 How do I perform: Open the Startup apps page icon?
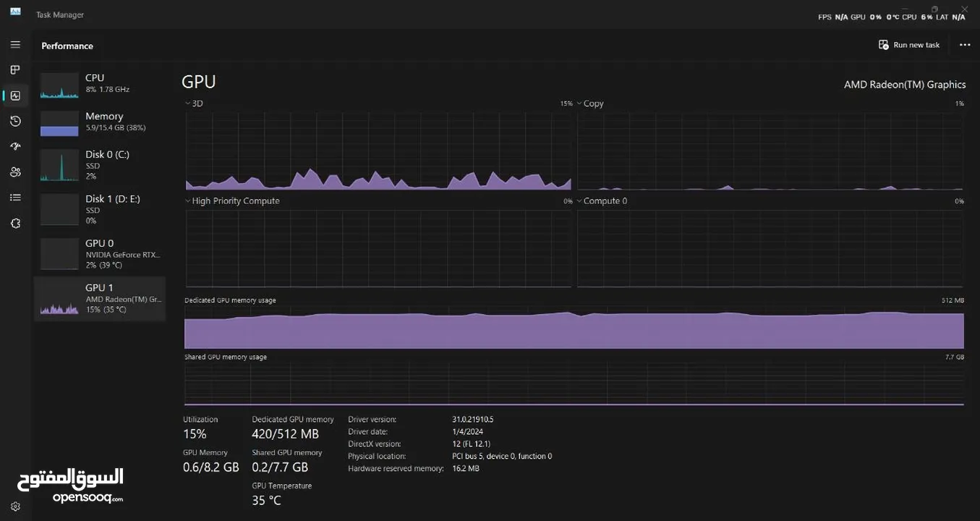pos(15,146)
